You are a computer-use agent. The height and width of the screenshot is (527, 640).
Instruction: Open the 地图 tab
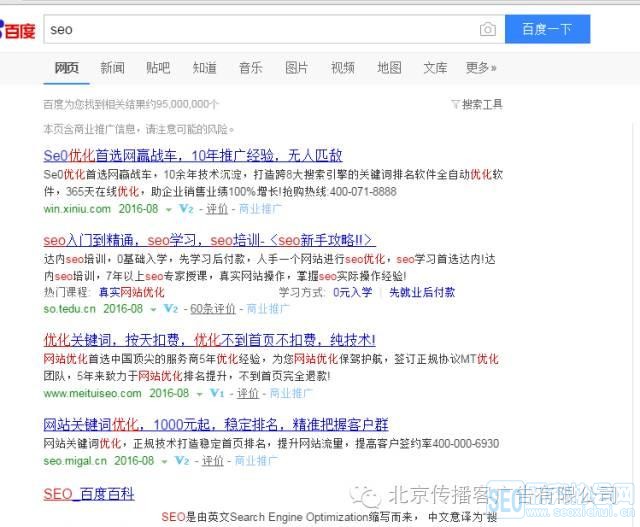tap(389, 68)
